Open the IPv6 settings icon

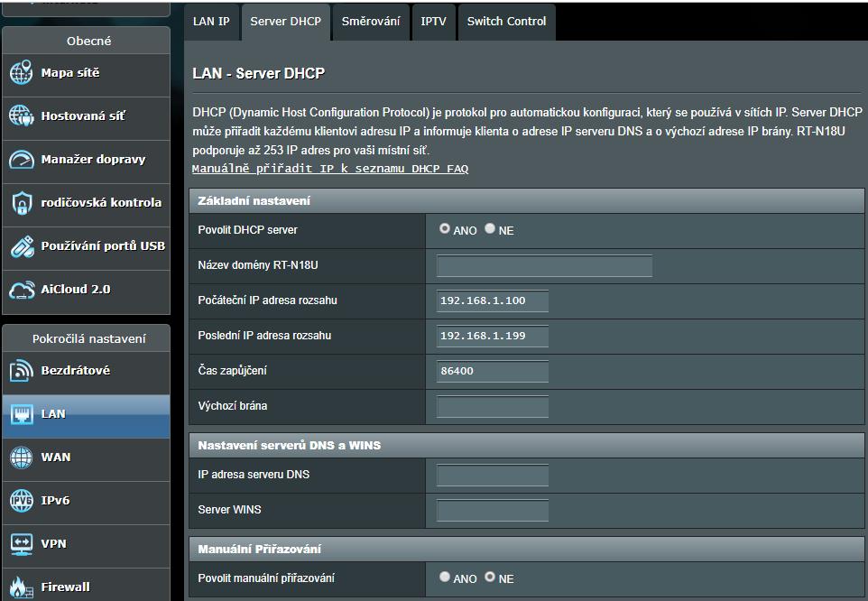tap(21, 501)
